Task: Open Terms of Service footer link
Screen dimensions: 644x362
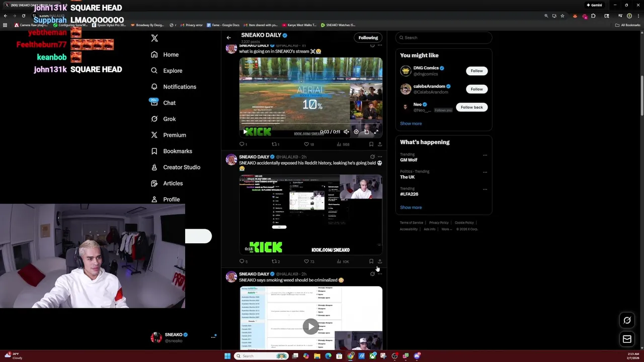Action: 411,223
